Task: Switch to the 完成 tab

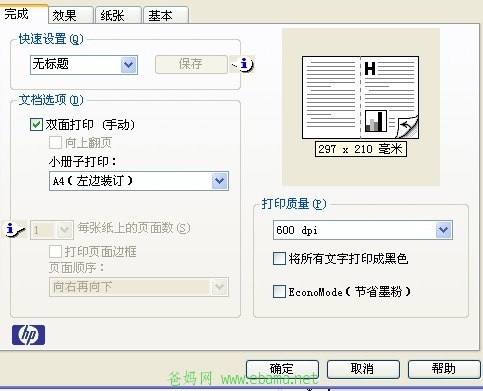Action: pos(24,14)
